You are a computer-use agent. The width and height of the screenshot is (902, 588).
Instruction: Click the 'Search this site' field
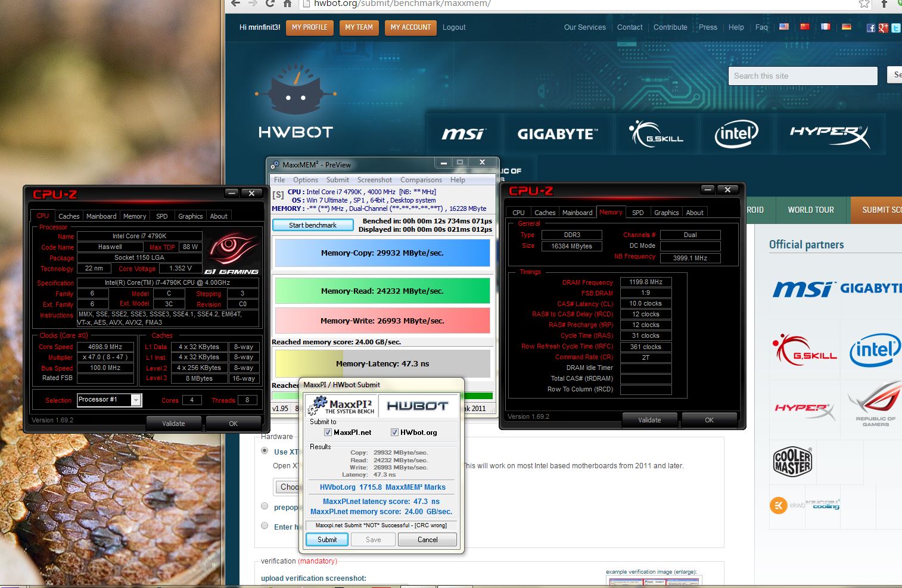coord(803,76)
